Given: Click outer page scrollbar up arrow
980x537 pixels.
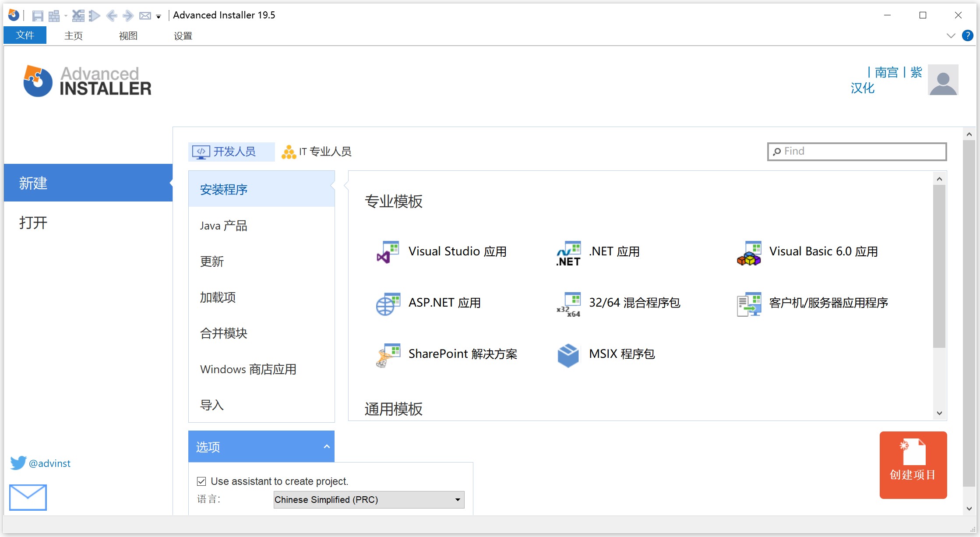Looking at the screenshot, I should [969, 134].
